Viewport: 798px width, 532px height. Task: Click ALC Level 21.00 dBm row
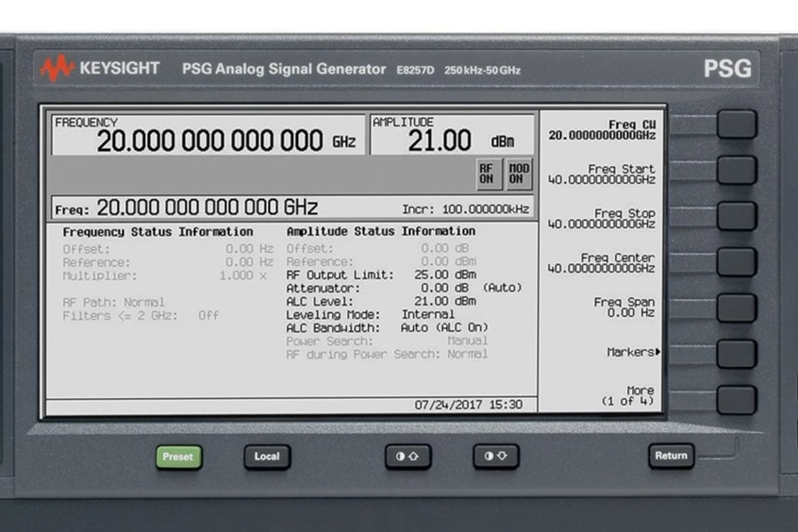tap(381, 302)
